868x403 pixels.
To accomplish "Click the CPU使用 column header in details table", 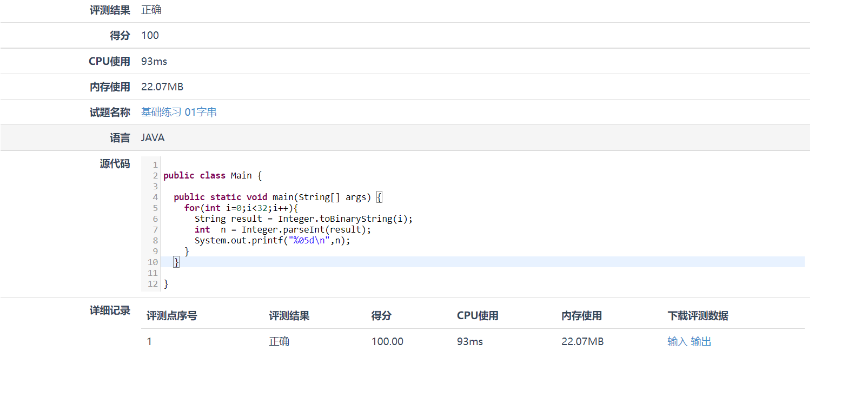I will pyautogui.click(x=478, y=315).
